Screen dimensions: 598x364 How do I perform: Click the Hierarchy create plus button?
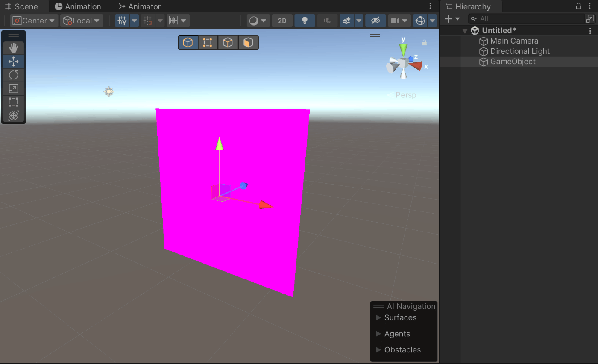point(448,19)
